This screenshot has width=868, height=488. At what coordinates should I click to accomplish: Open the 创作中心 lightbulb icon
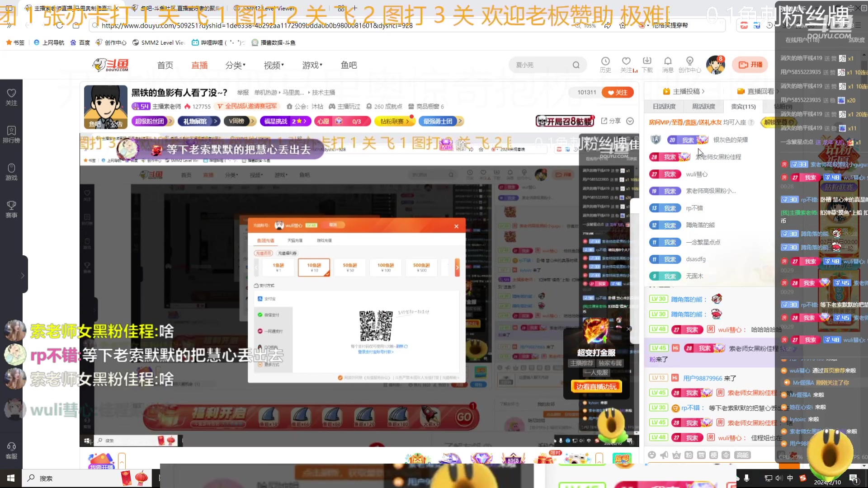click(x=690, y=64)
